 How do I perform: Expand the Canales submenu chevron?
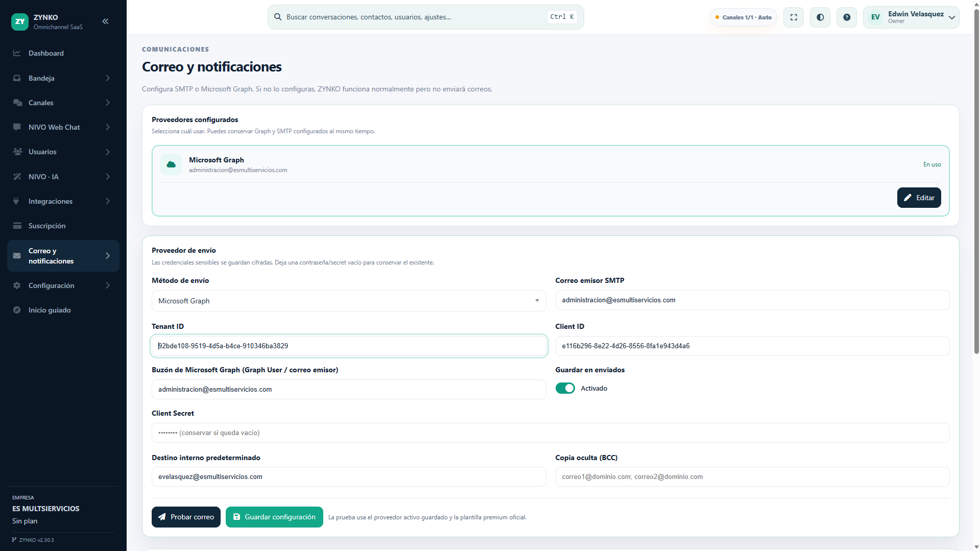pyautogui.click(x=108, y=103)
